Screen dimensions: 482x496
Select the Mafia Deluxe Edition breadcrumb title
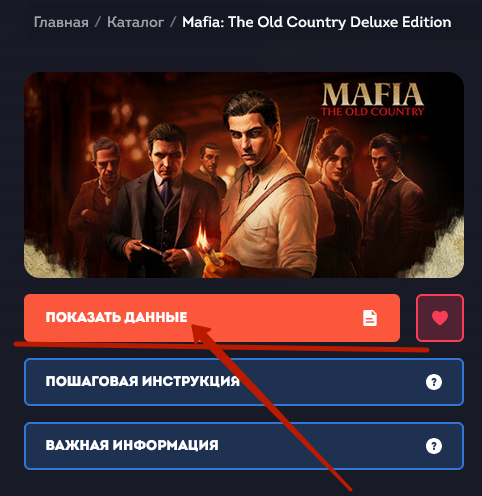(317, 22)
